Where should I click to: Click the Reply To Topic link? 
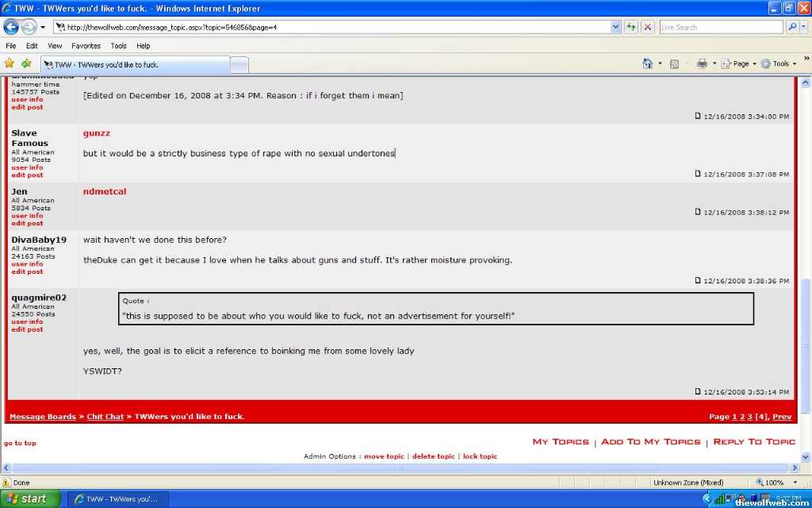[x=754, y=442]
